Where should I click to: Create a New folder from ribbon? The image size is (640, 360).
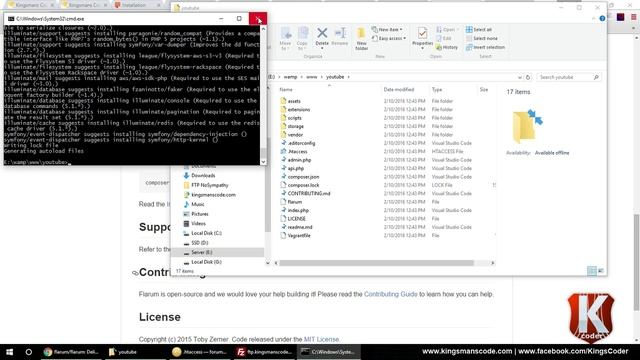coord(361,39)
